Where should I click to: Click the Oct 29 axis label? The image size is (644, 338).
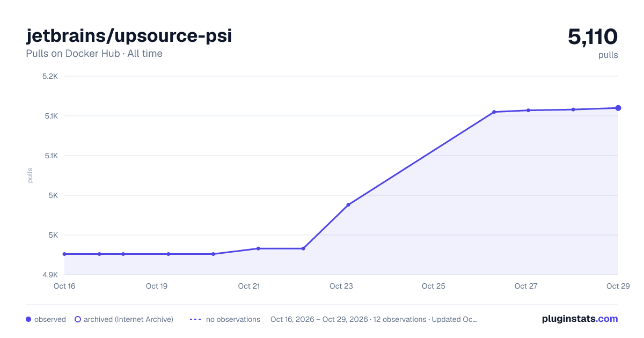coord(617,286)
